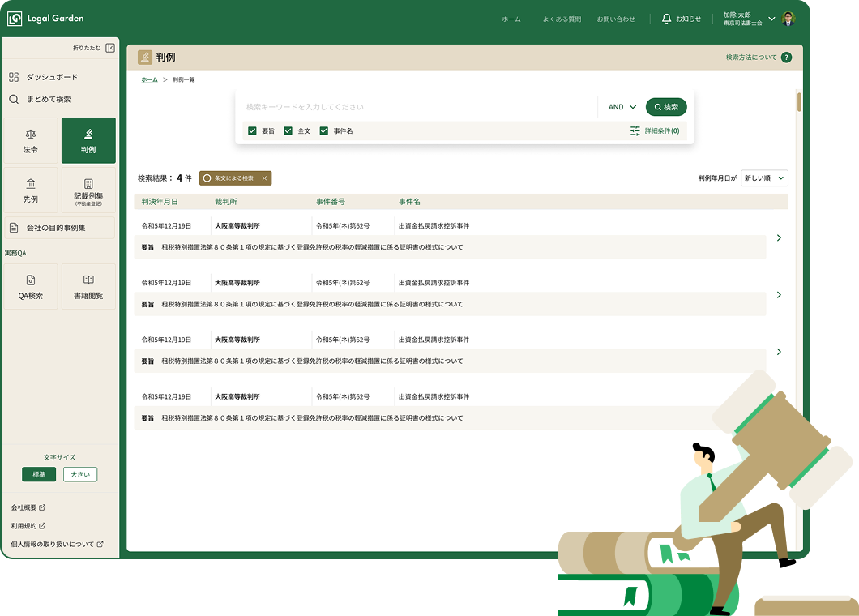Open the 新しい順 sort dropdown
Viewport: 859px width, 616px height.
click(x=764, y=178)
